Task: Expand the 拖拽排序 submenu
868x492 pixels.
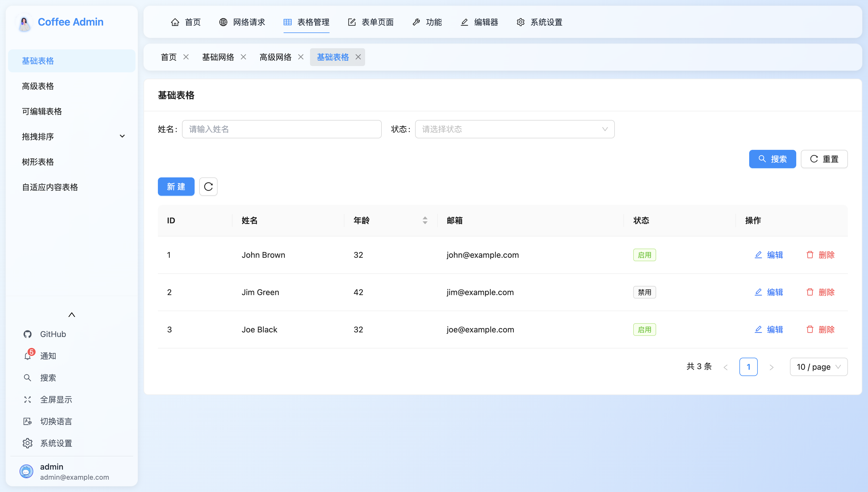Action: [122, 136]
